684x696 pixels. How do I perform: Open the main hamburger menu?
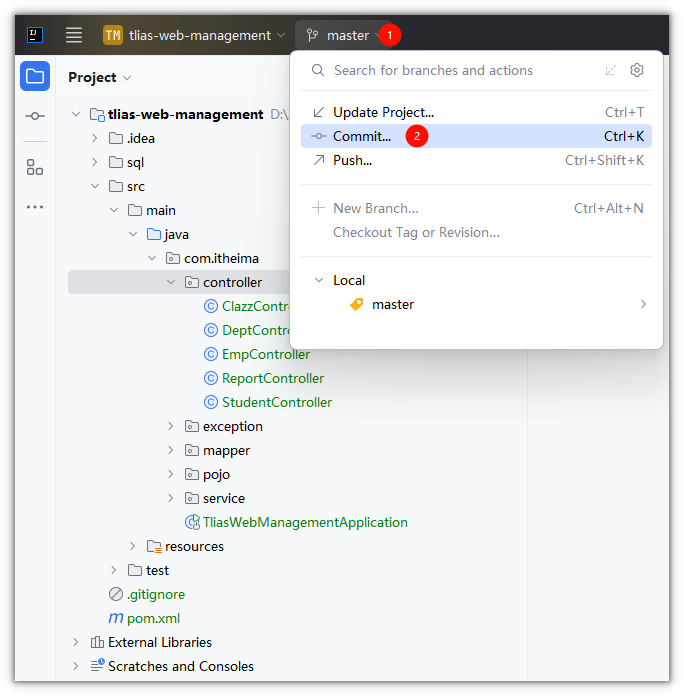pyautogui.click(x=74, y=35)
